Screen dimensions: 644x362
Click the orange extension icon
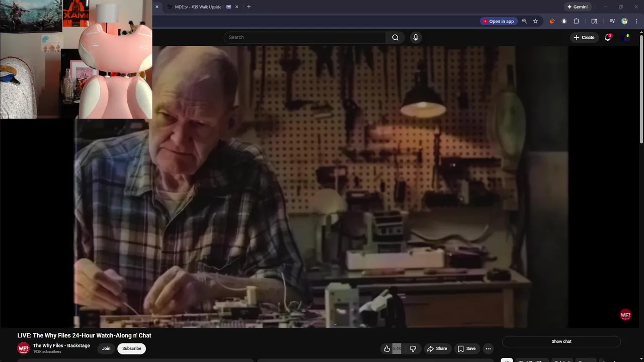[x=552, y=21]
